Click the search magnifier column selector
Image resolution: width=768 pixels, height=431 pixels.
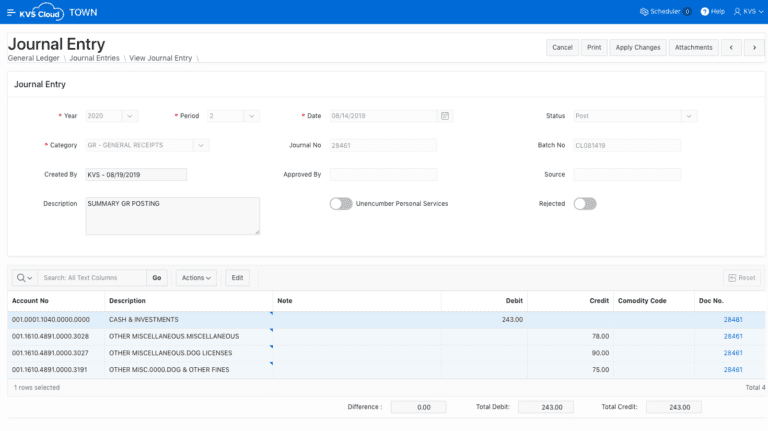coord(25,277)
